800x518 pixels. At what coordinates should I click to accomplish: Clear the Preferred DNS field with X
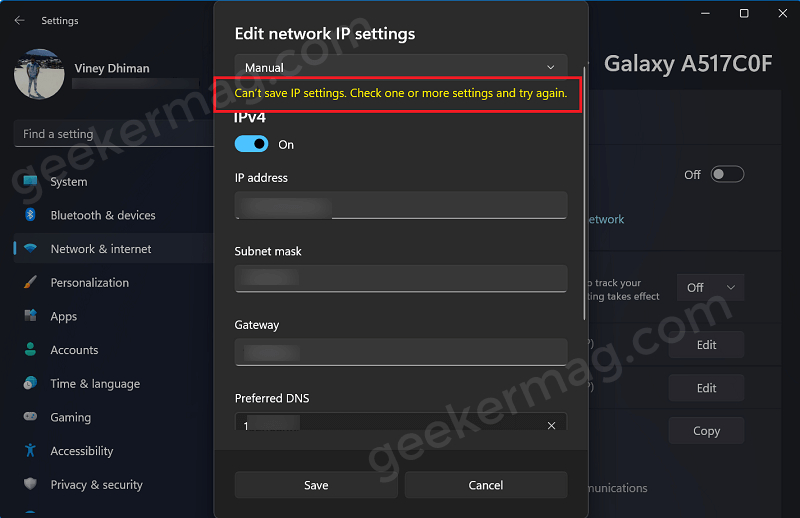point(551,425)
